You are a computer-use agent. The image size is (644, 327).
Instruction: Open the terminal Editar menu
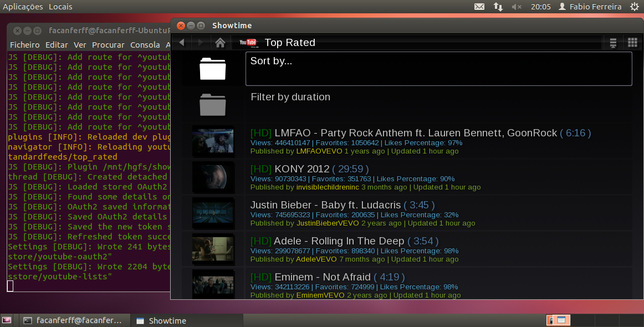tap(57, 45)
